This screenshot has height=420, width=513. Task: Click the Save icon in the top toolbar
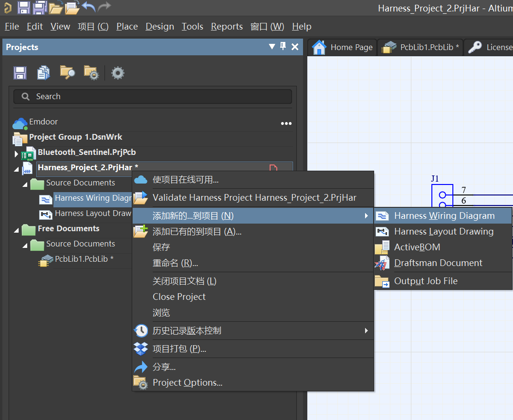tap(24, 7)
